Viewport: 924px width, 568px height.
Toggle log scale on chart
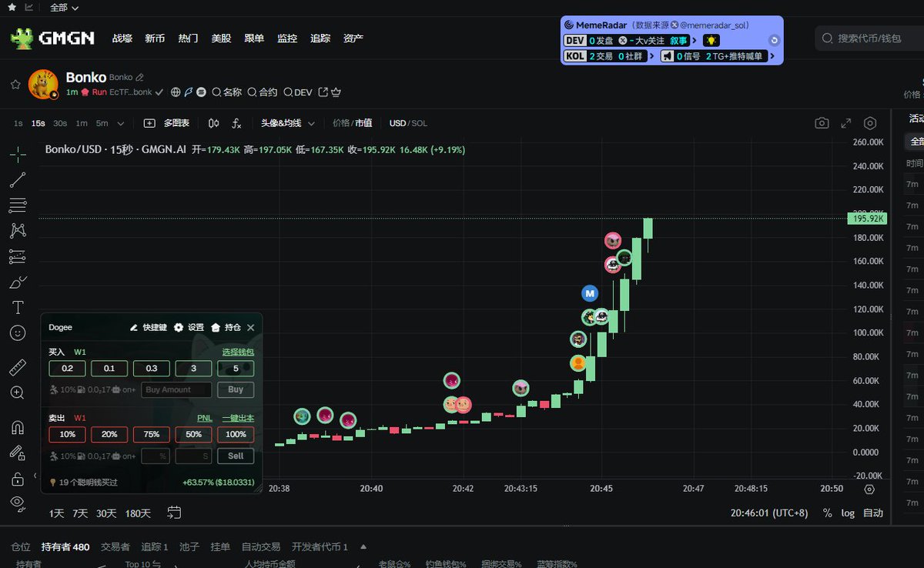pos(848,513)
